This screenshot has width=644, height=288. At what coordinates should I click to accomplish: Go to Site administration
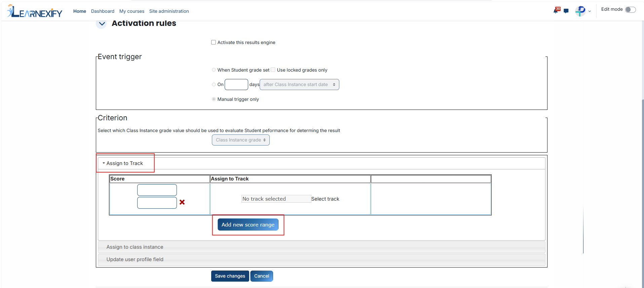pyautogui.click(x=169, y=11)
